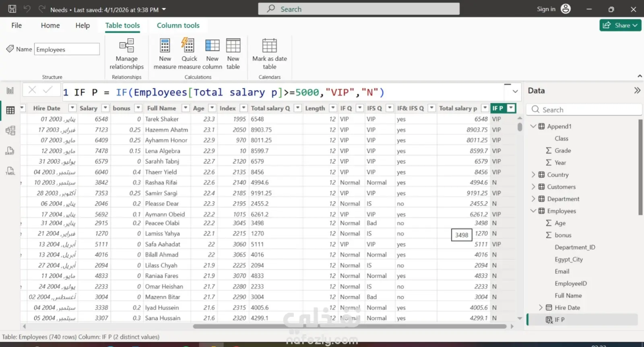This screenshot has height=347, width=644.
Task: Click the Name tag icon
Action: tap(10, 49)
